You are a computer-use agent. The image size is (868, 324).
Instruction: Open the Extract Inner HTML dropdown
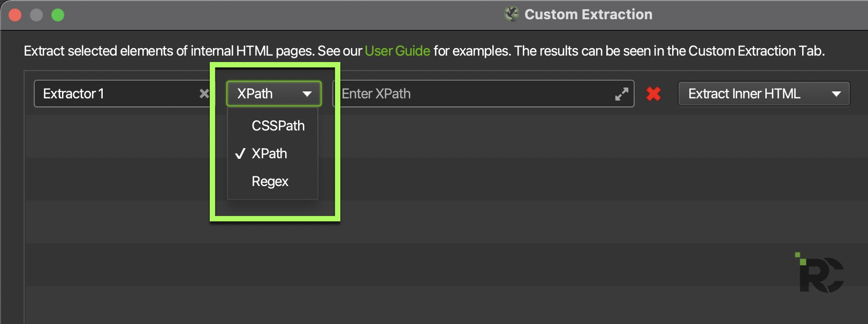pyautogui.click(x=764, y=94)
